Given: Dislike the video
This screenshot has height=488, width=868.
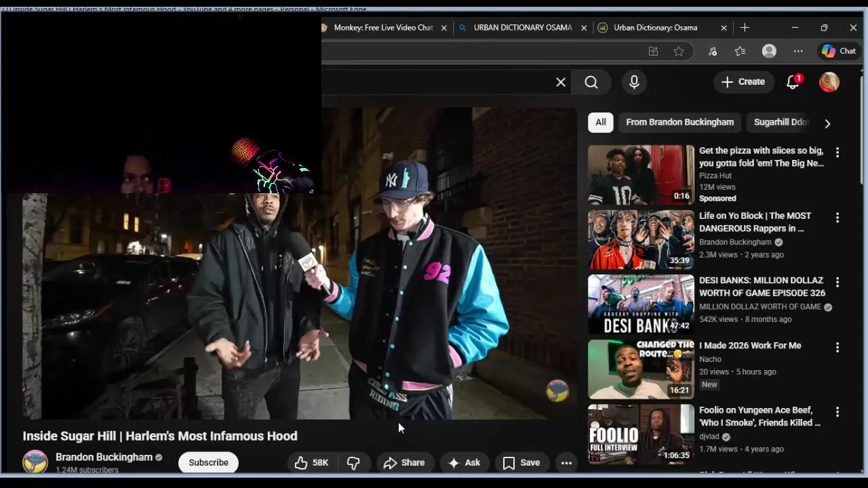Looking at the screenshot, I should click(353, 463).
